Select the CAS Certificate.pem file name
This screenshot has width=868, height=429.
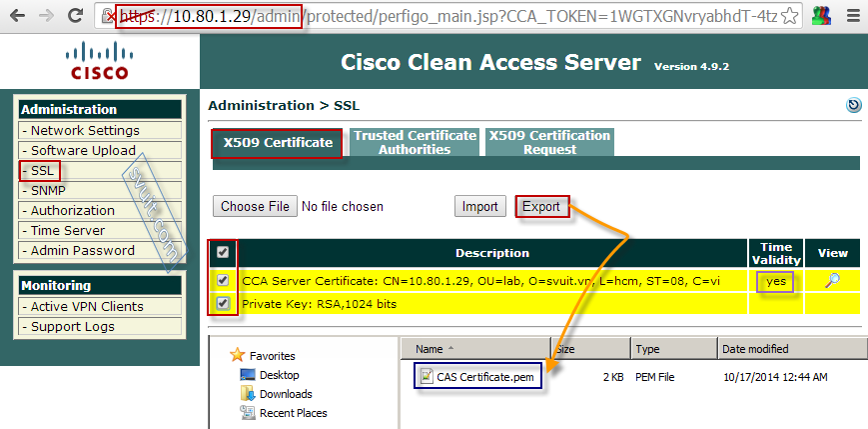(x=485, y=377)
